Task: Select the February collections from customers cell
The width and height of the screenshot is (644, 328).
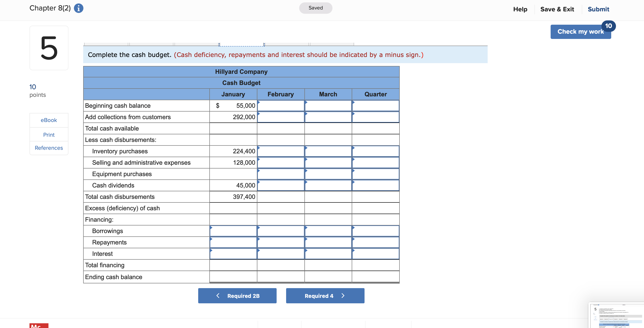Action: pos(281,117)
